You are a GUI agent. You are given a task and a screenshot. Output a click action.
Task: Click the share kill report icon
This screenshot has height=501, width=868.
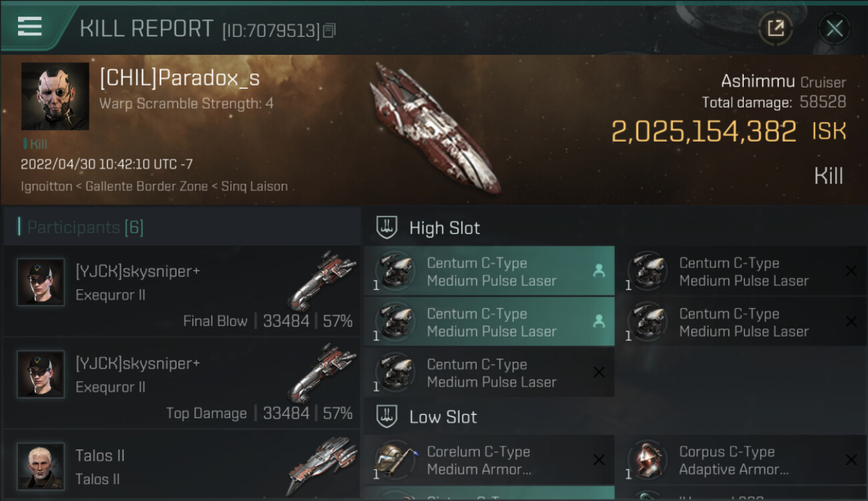coord(775,28)
